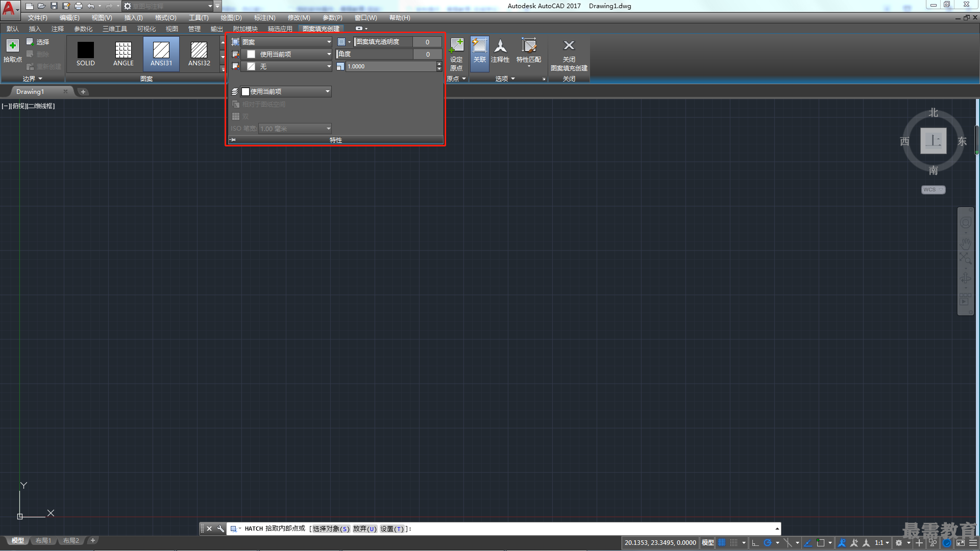Click the hatch scale 1.0000 field
The height and width of the screenshot is (551, 980).
pos(391,66)
